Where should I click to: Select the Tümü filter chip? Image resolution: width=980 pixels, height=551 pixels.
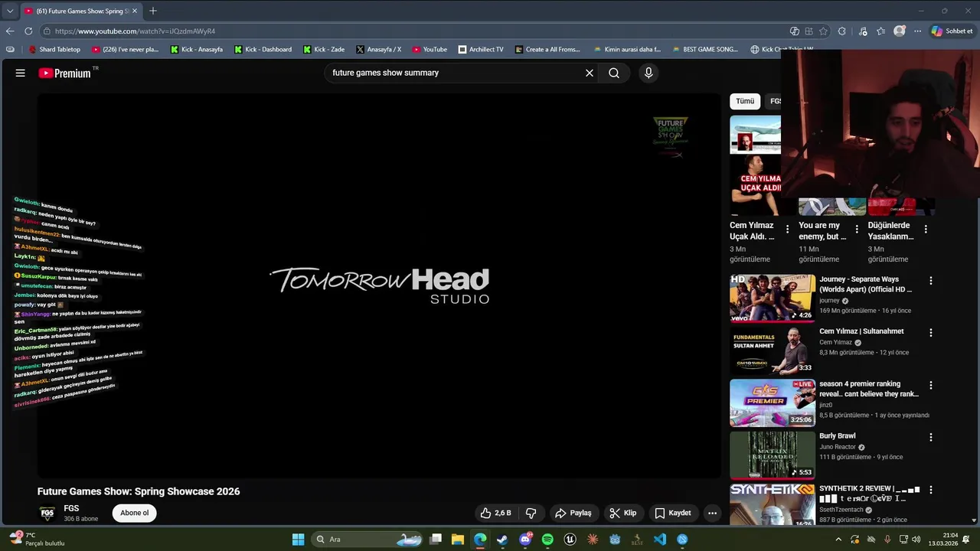[x=745, y=101]
